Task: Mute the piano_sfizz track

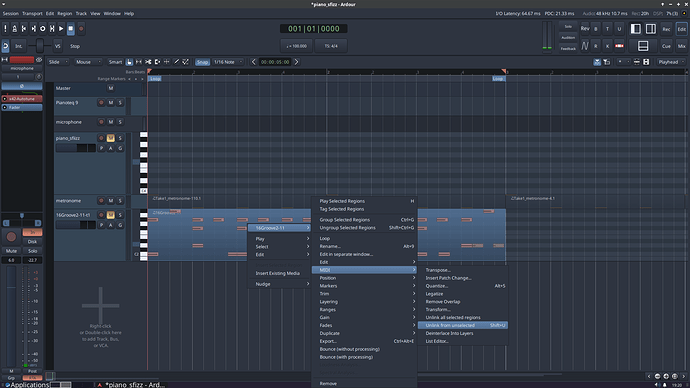Action: point(110,138)
